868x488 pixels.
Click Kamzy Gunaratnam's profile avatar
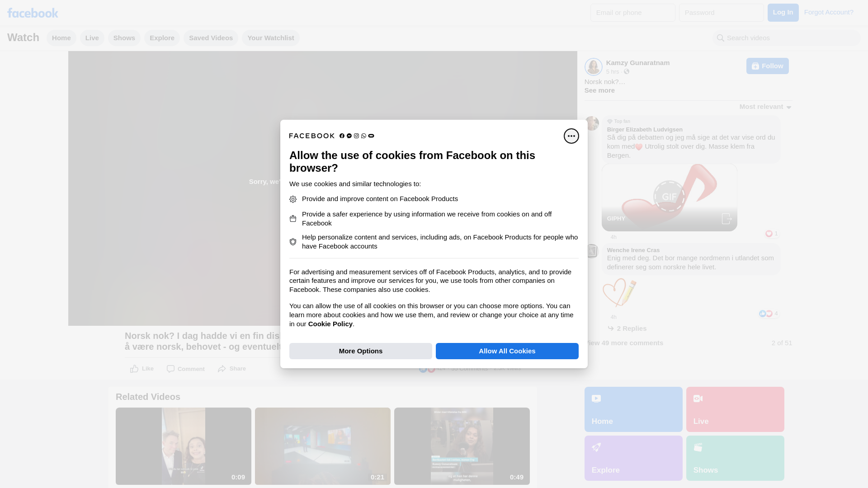[593, 67]
